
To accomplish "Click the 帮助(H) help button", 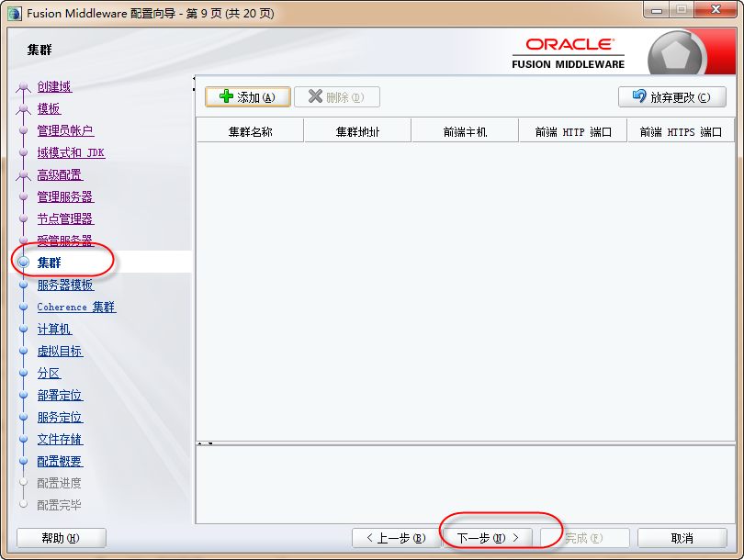I will pos(62,538).
